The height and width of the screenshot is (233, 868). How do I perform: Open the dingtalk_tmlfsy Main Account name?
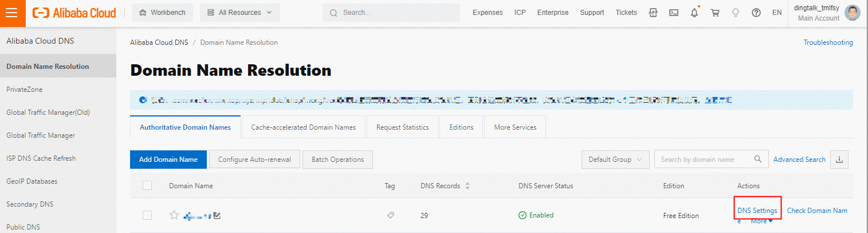click(x=816, y=13)
